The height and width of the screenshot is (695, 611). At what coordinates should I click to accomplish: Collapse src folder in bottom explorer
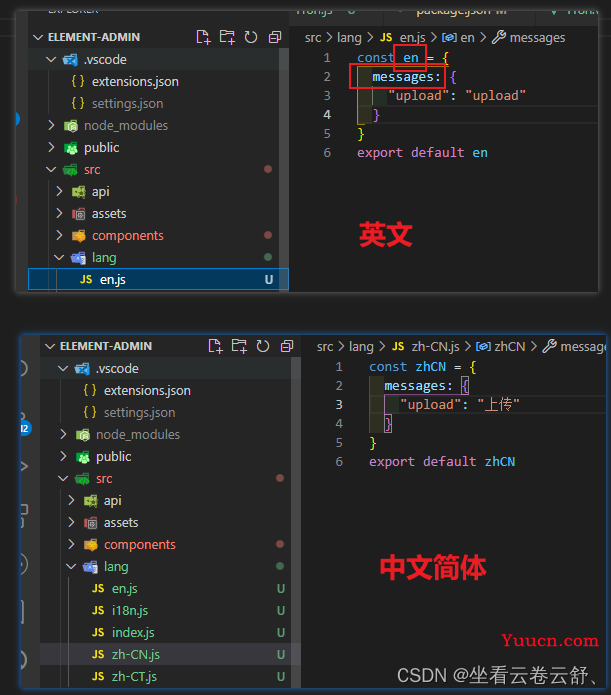(x=63, y=478)
